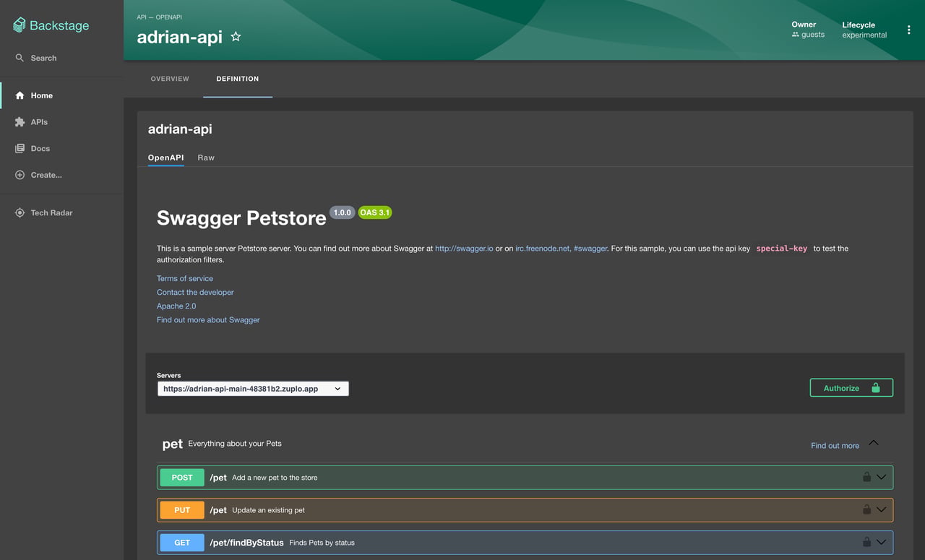Click the 'Add a new pet to the store' text
The image size is (925, 560).
click(x=275, y=478)
